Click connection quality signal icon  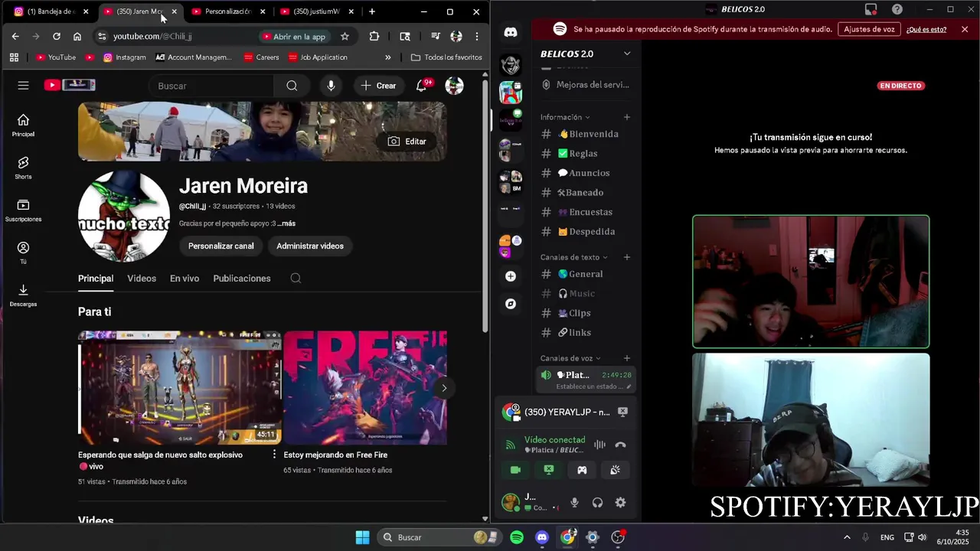pos(510,445)
